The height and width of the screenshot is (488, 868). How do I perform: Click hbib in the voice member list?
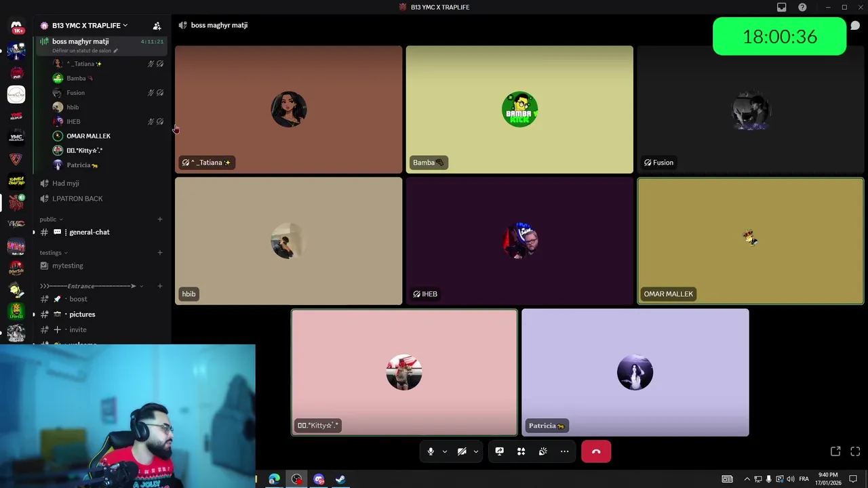108,107
